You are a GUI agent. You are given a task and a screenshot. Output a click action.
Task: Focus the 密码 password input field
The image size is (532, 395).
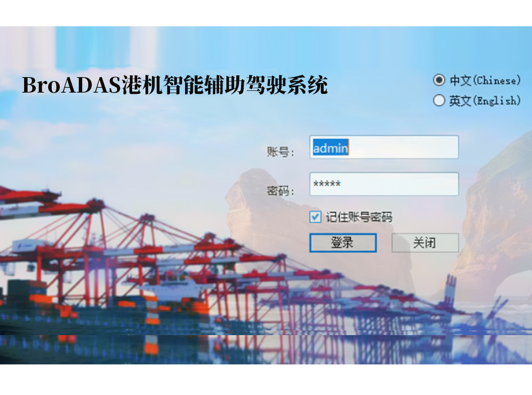[384, 184]
